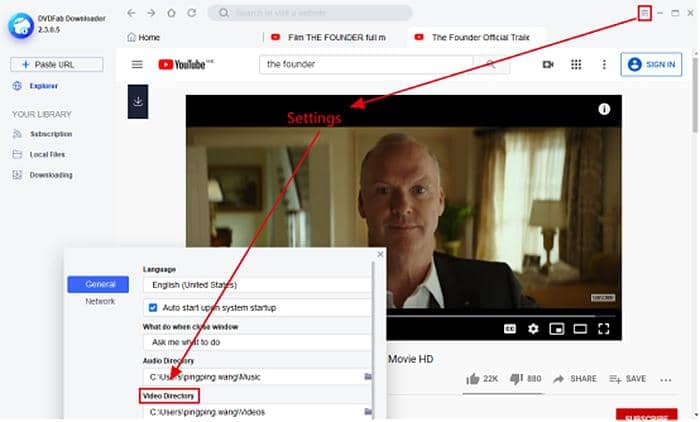This screenshot has height=422, width=700.
Task: Click the YouTube search magnifier button
Action: click(492, 65)
